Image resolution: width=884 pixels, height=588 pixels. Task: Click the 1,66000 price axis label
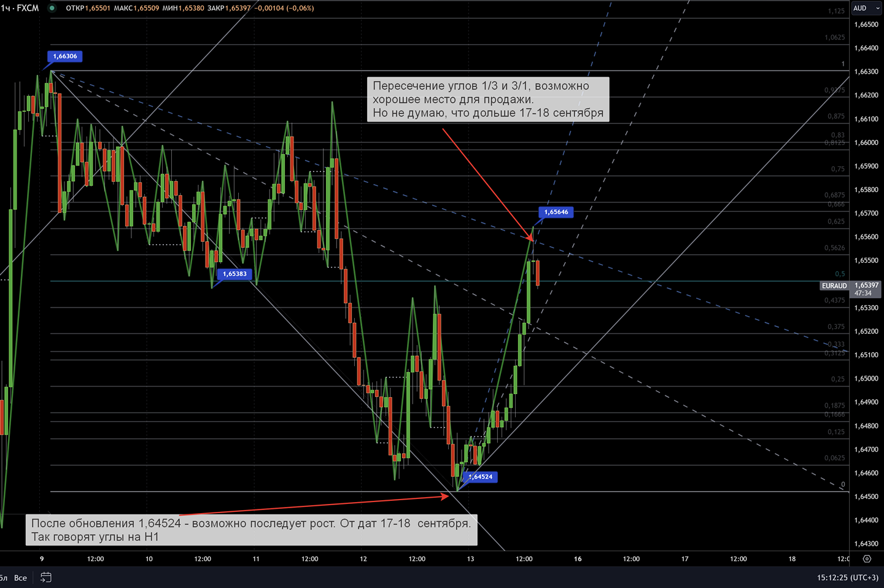(866, 142)
